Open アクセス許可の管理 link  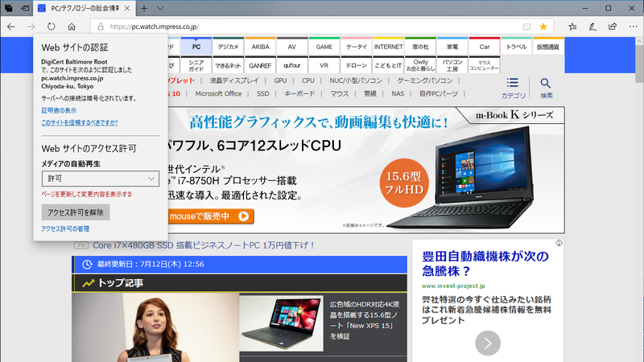click(x=65, y=228)
